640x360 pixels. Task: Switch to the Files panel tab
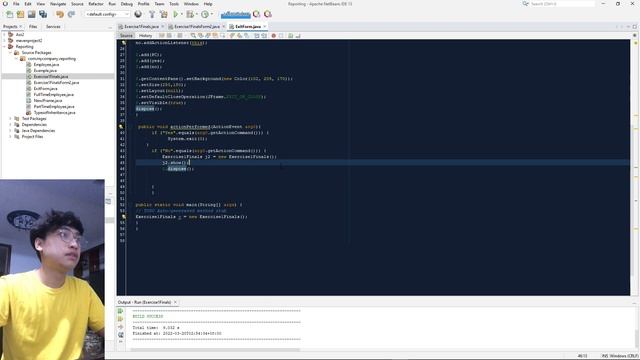point(33,27)
